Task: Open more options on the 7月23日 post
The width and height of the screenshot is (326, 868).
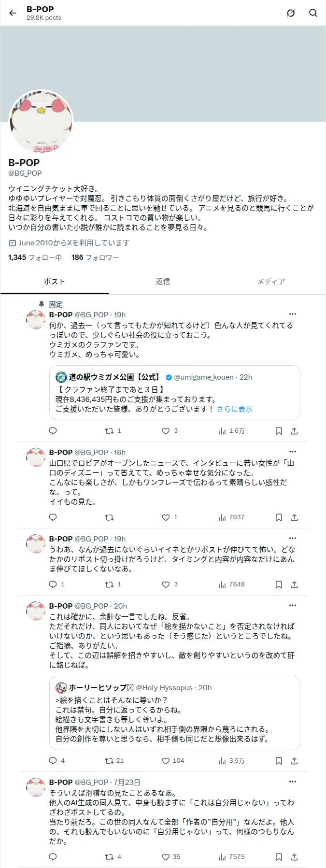Action: pos(292,782)
